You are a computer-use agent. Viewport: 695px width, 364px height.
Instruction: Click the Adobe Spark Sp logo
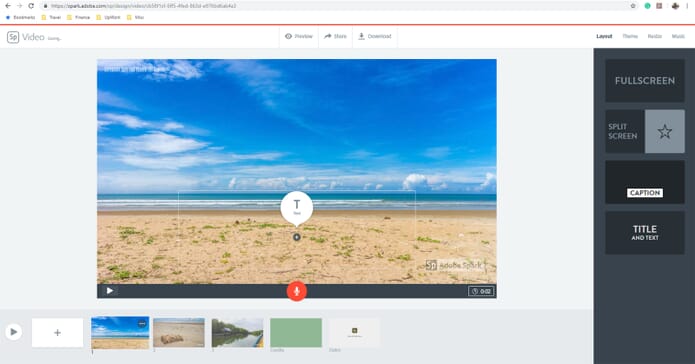click(x=13, y=37)
